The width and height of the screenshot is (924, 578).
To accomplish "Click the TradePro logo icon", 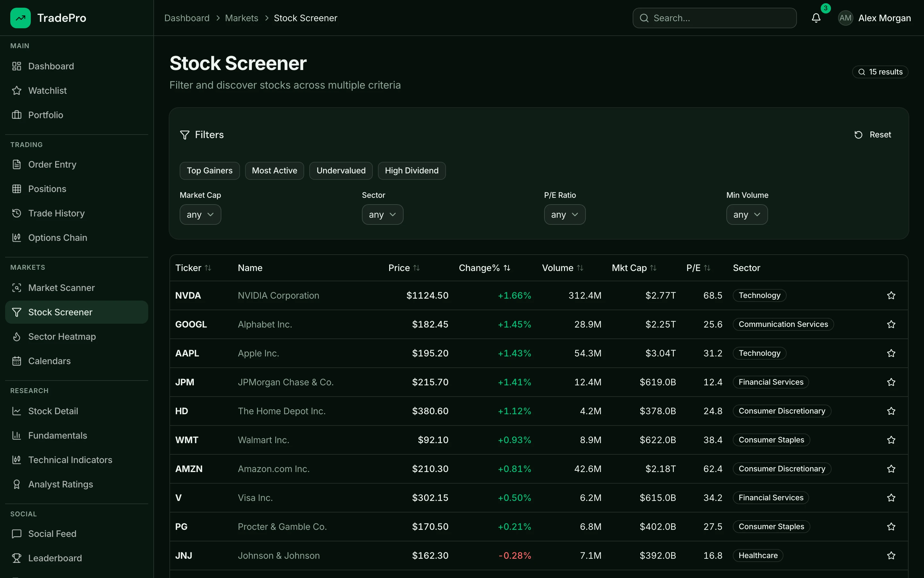I will point(20,18).
